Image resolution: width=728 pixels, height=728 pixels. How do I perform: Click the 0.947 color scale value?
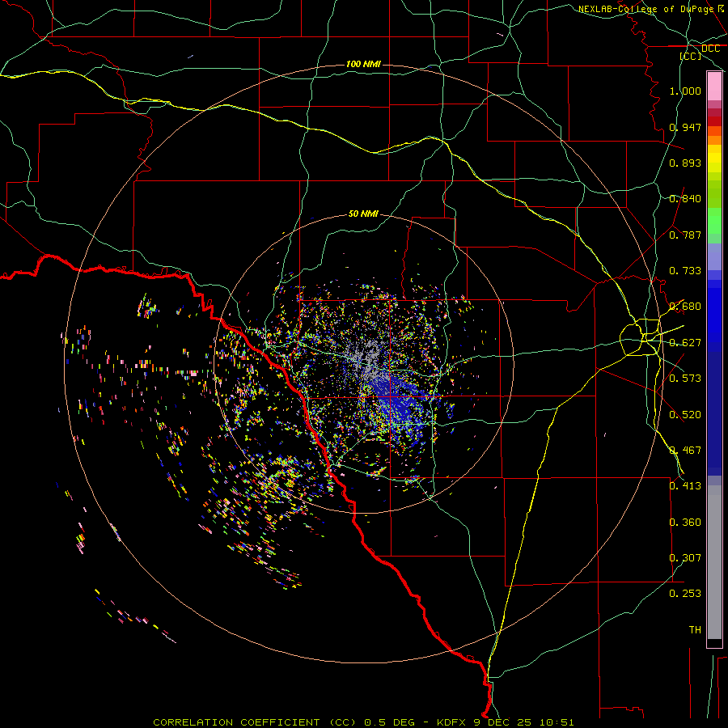click(685, 127)
